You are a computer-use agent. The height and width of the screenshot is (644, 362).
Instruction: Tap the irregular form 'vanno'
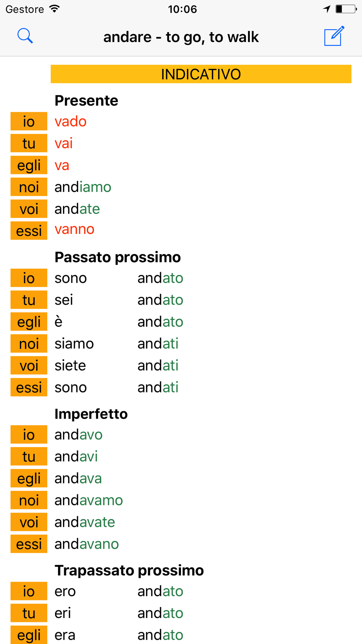click(x=75, y=229)
